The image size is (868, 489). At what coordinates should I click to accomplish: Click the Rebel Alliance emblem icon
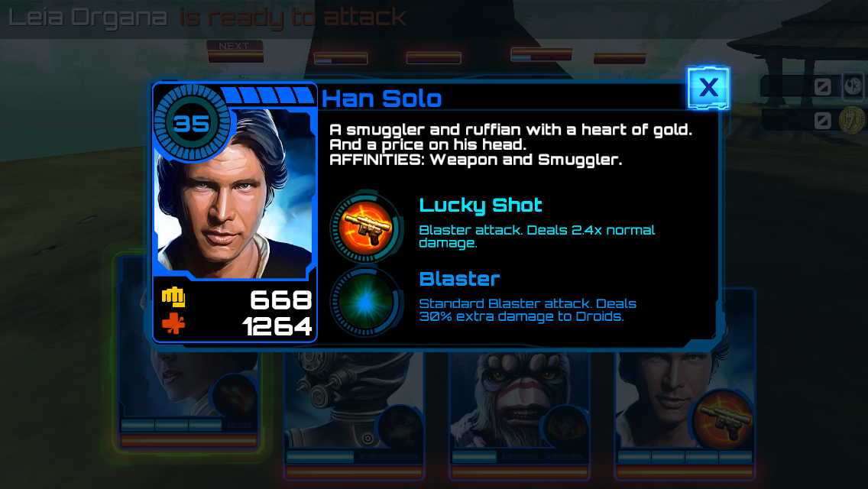853,86
